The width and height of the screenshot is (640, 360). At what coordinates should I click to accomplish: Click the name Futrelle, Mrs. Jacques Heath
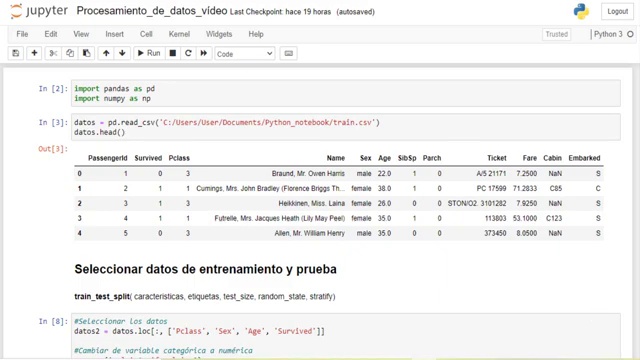point(280,218)
